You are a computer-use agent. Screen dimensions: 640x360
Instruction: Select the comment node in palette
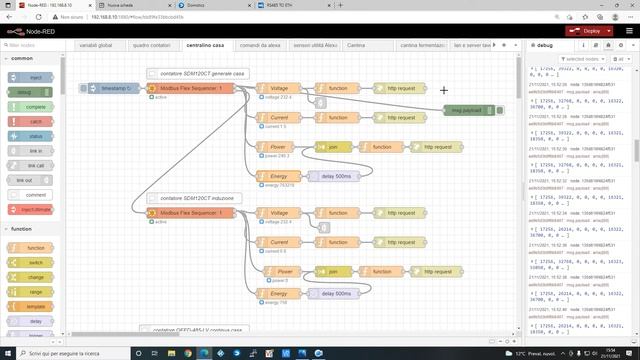pos(31,195)
